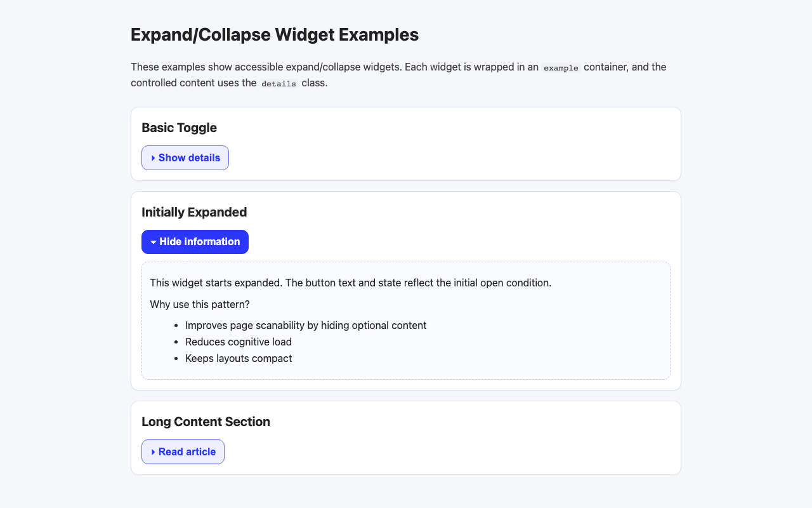Toggle the Show details widget open
This screenshot has width=812, height=508.
click(185, 157)
